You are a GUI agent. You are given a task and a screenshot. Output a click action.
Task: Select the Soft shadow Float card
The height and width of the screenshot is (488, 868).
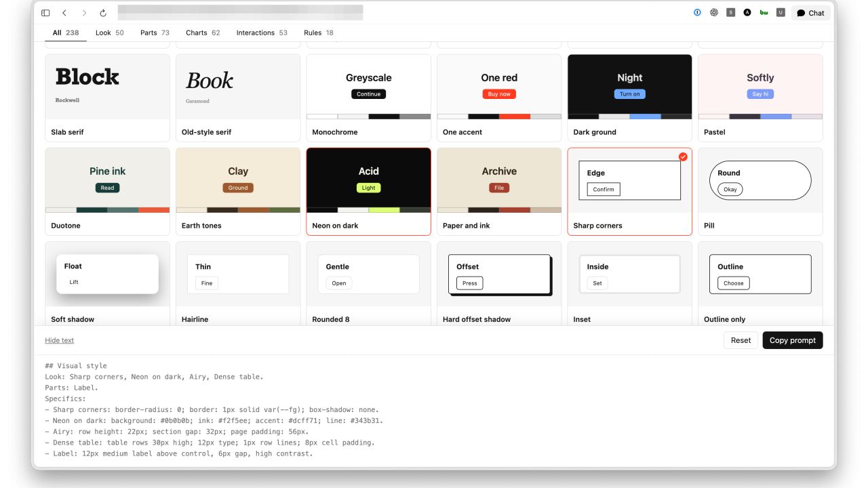click(107, 284)
